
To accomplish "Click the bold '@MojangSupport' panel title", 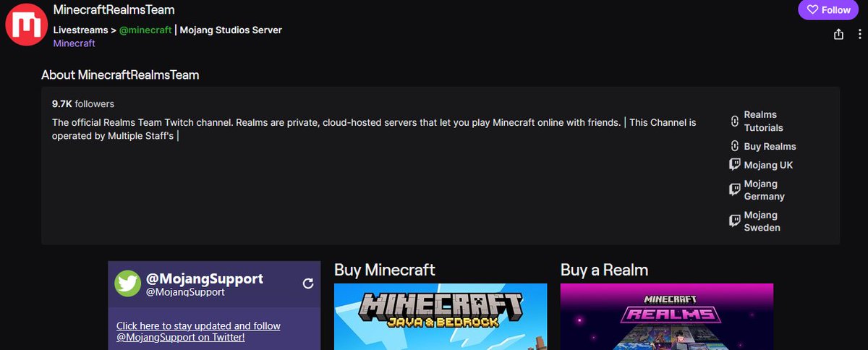I will (205, 278).
